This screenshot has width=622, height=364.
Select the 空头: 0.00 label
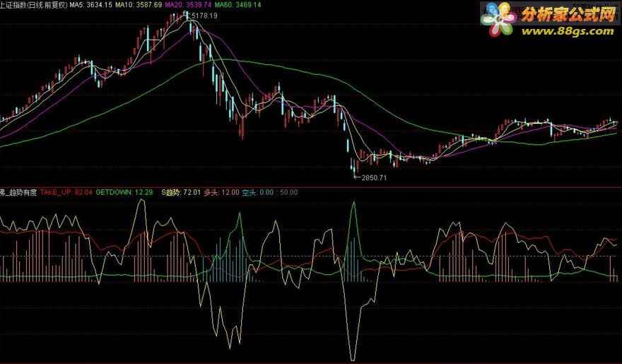(258, 192)
